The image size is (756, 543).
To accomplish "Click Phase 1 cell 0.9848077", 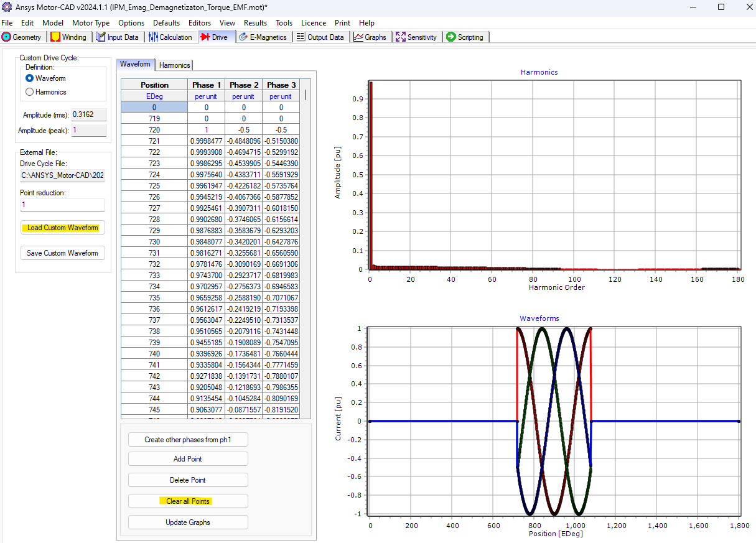I will pos(207,242).
